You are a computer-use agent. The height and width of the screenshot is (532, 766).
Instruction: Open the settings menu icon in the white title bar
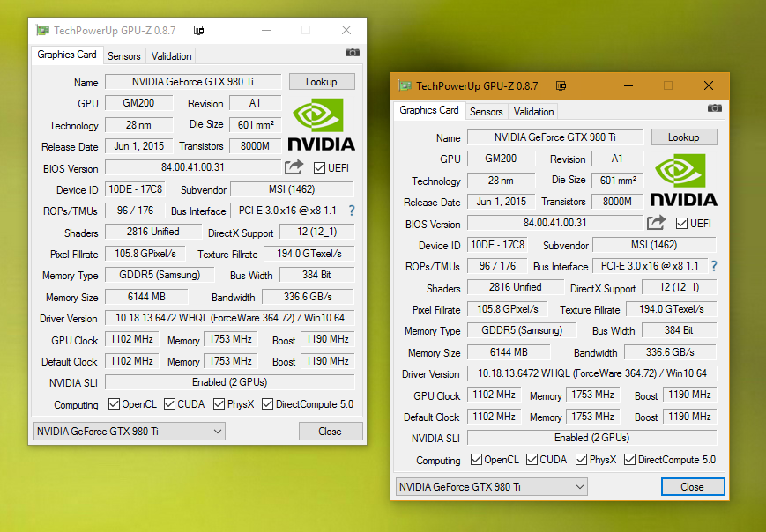[198, 30]
